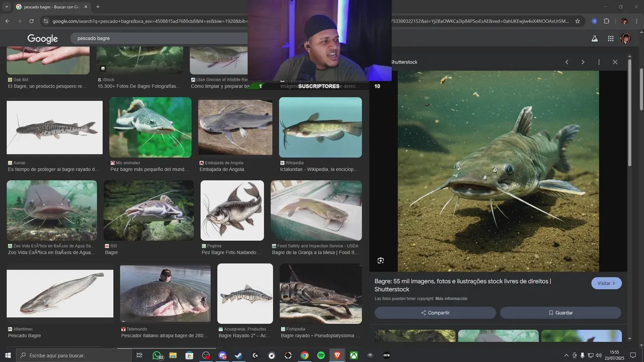644x362 pixels.
Task: Search this image with Google Lens
Action: (380, 260)
